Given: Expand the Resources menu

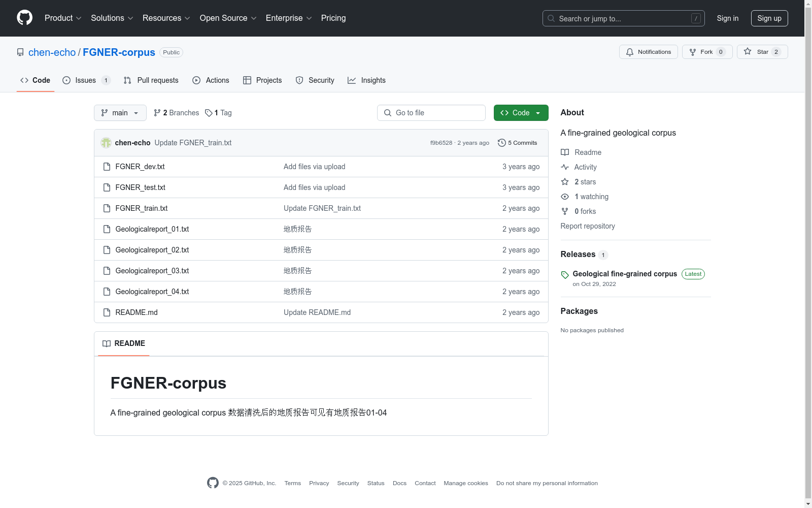Looking at the screenshot, I should point(166,18).
